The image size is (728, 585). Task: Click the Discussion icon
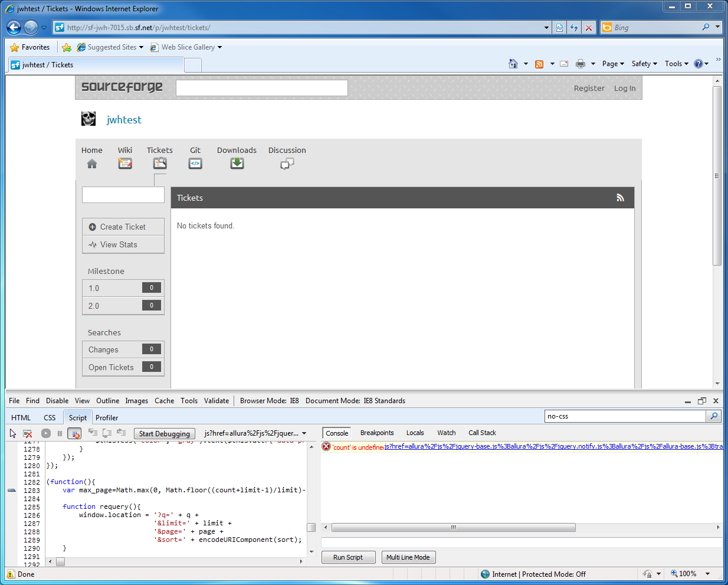[x=287, y=164]
